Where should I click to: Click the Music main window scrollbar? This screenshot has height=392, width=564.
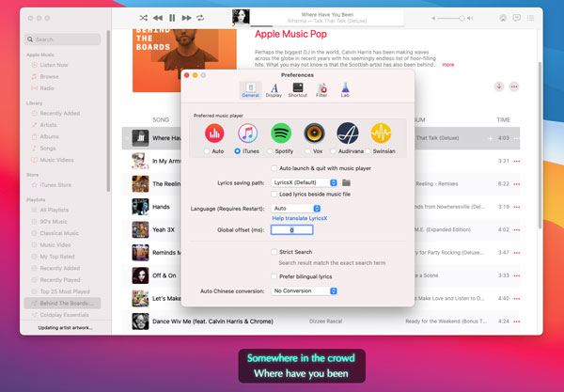540,145
